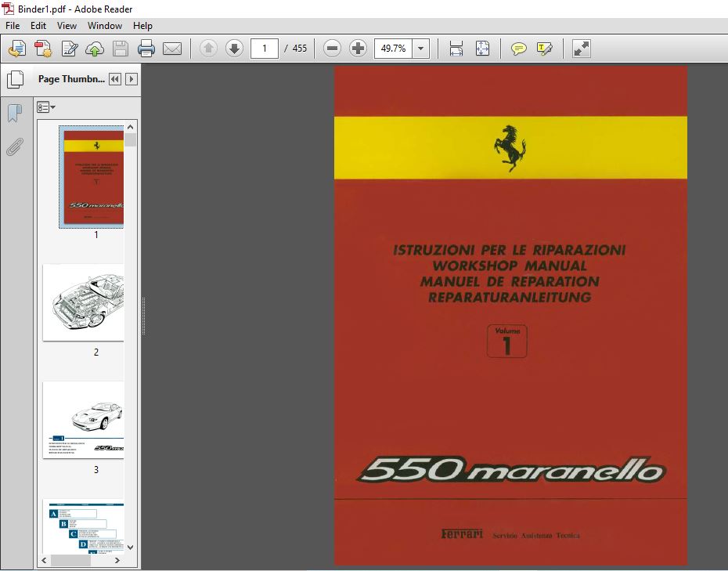Print the document with printer icon

click(x=146, y=49)
